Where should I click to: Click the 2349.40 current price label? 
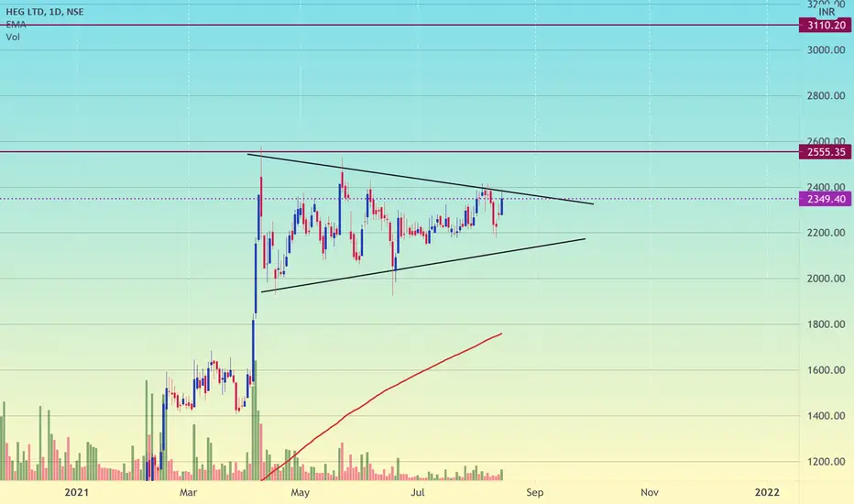coord(825,199)
